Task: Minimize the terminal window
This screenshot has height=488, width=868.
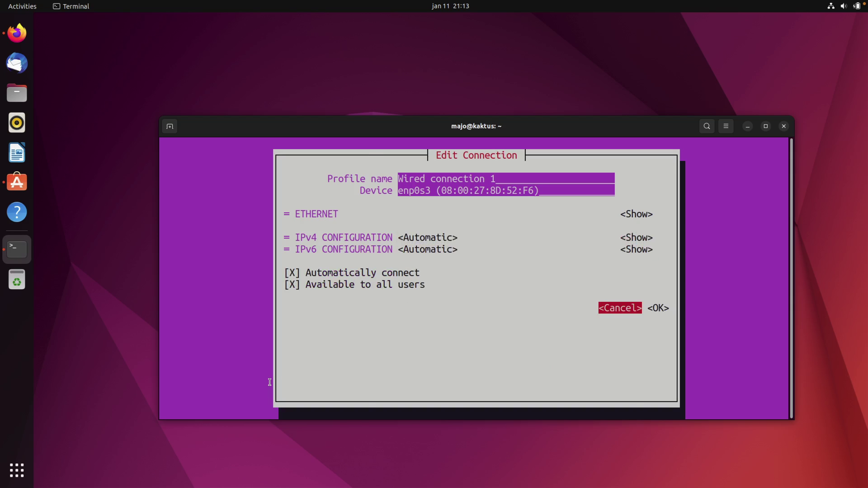Action: coord(748,127)
